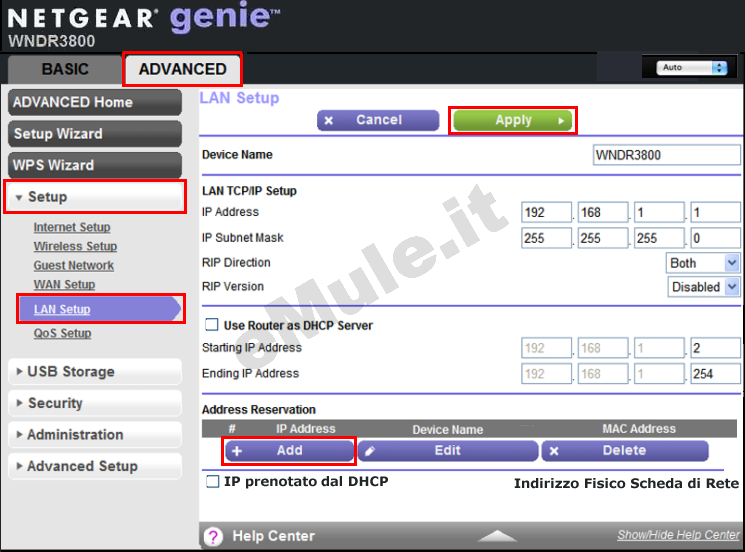The height and width of the screenshot is (552, 745).
Task: Switch to the BASIC tab
Action: coord(64,70)
